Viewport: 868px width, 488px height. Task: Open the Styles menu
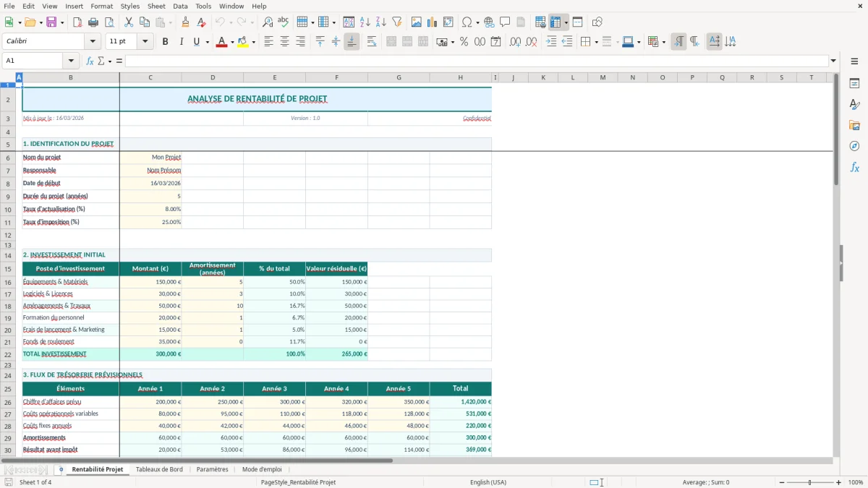coord(130,6)
